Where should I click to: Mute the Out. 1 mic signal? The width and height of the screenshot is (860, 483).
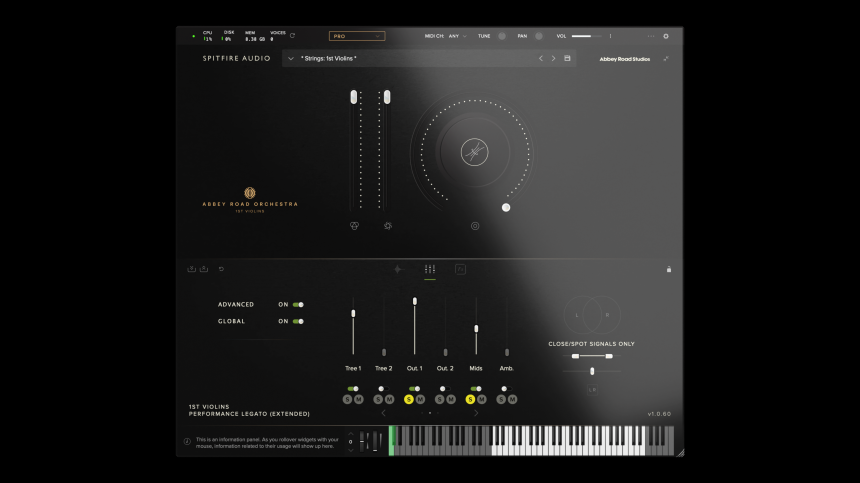[x=420, y=400]
